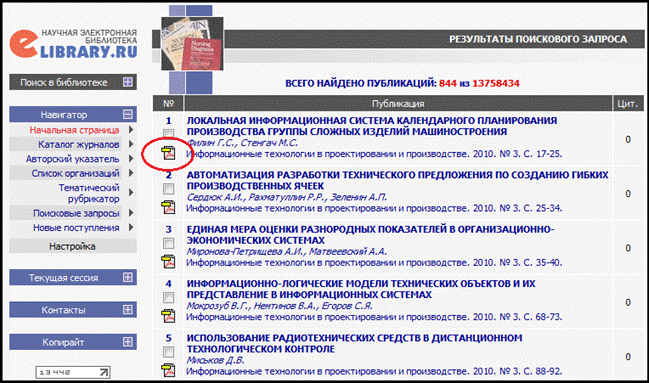Open PDF icon for Филин Г.С. article
The image size is (649, 383).
168,153
